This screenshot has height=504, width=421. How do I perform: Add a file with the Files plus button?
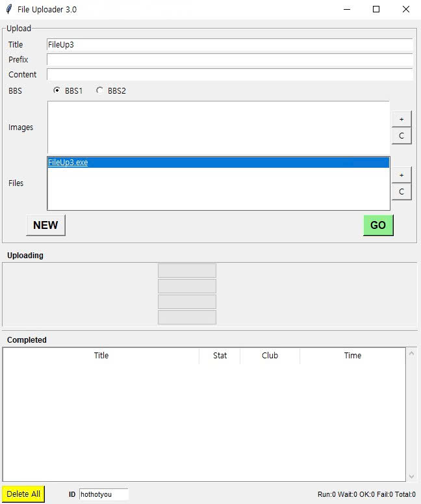(x=402, y=175)
